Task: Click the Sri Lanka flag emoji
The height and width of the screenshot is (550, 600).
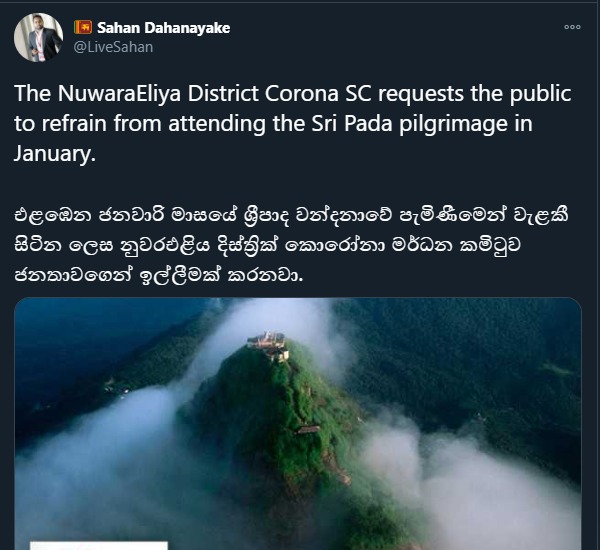Action: [x=83, y=28]
